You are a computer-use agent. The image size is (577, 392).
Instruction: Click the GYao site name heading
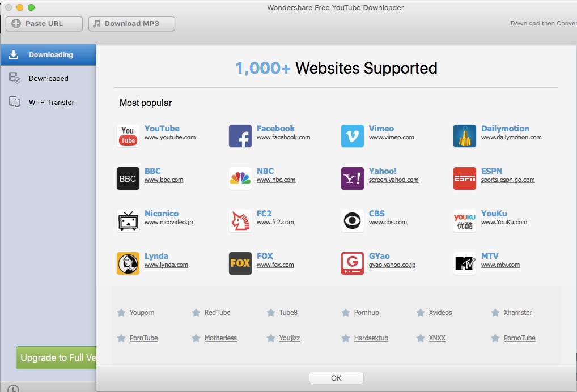[x=379, y=256]
